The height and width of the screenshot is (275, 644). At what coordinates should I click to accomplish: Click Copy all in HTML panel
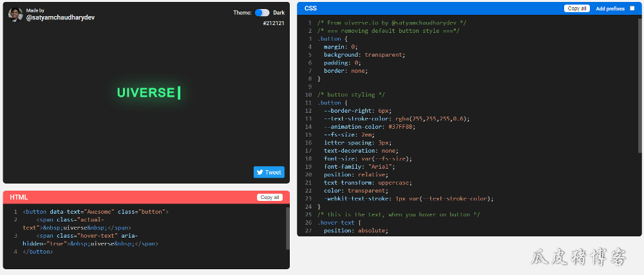[269, 197]
